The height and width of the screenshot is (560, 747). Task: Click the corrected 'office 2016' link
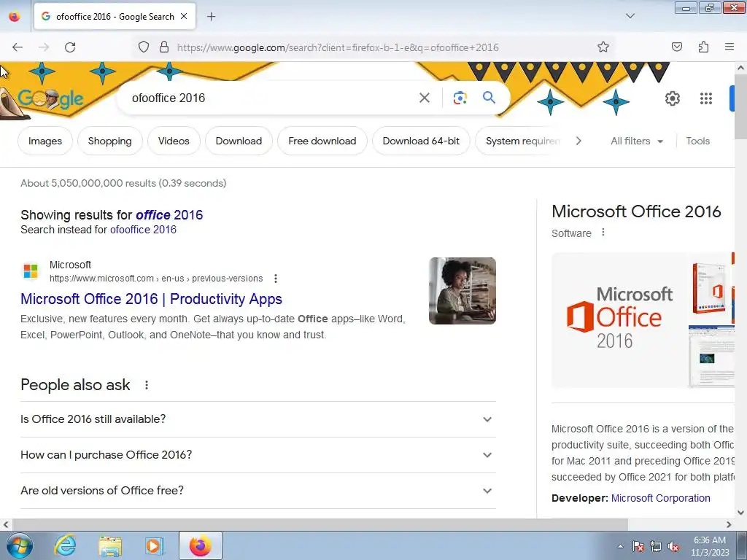169,215
